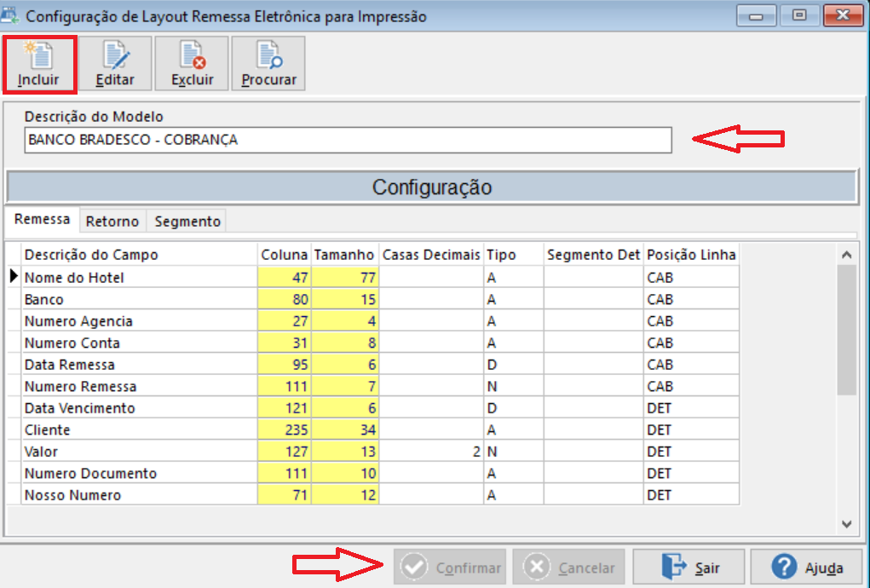Click the scrollbar down arrow
Image resolution: width=870 pixels, height=588 pixels.
click(x=845, y=525)
